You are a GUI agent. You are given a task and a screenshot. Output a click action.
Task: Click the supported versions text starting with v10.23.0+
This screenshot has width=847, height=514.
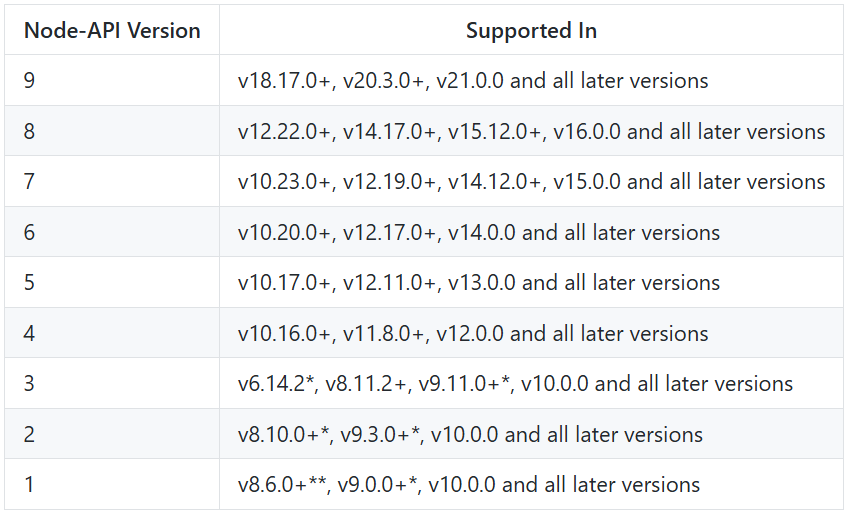531,182
